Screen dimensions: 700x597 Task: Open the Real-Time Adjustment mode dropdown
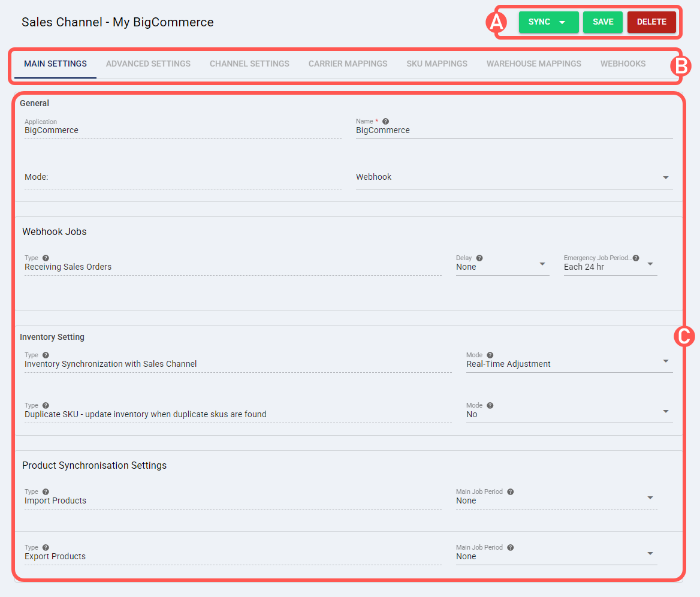tap(666, 361)
